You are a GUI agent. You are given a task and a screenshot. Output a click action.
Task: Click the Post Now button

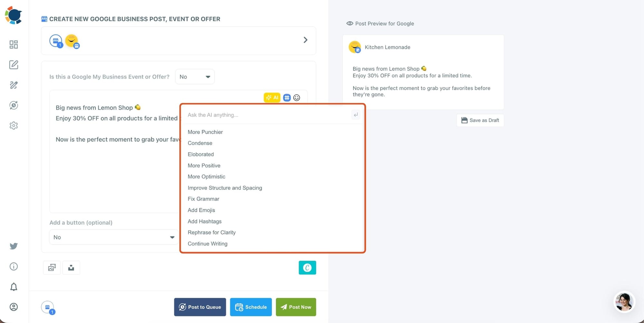pyautogui.click(x=296, y=307)
